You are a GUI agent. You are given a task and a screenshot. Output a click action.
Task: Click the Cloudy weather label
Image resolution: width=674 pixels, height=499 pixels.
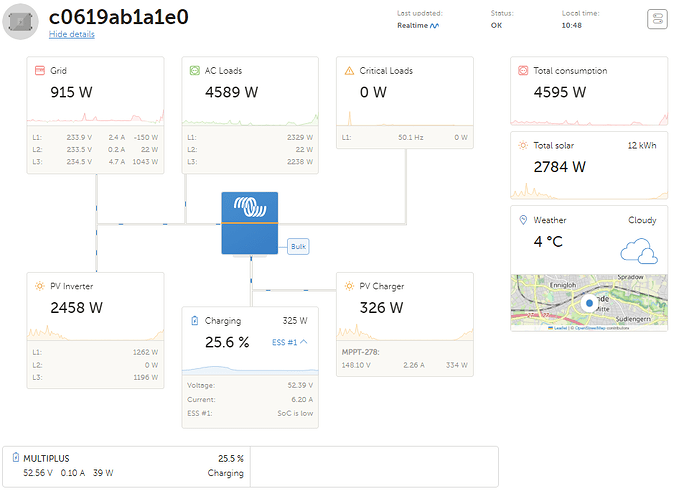[x=642, y=220]
